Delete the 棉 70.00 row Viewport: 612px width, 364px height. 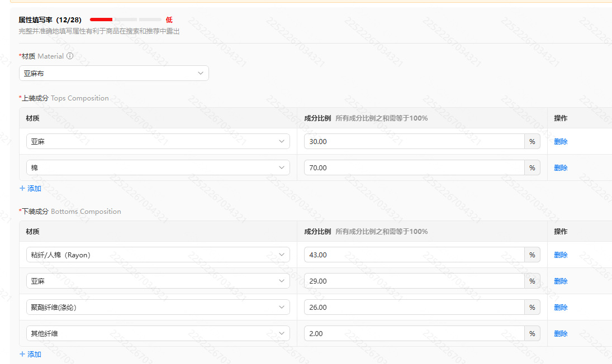[561, 167]
